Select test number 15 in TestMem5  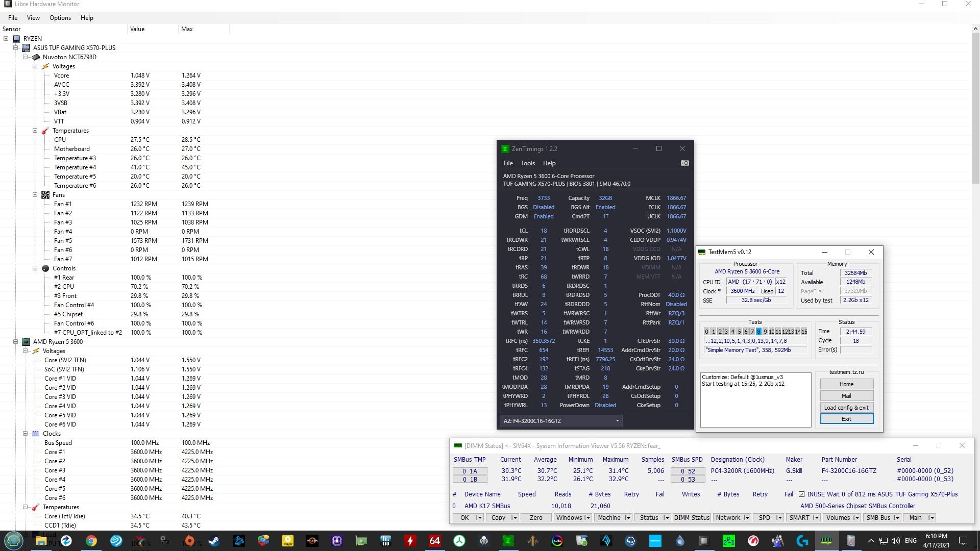pyautogui.click(x=804, y=332)
